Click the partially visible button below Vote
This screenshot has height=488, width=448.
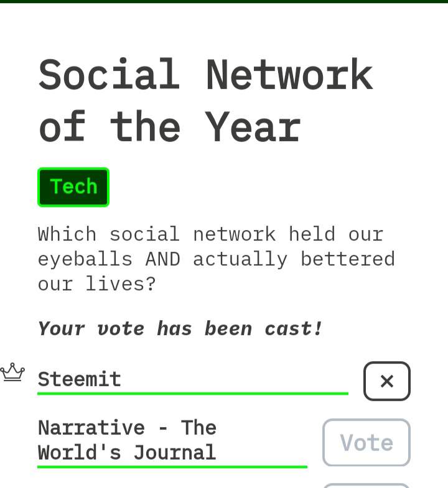366,486
